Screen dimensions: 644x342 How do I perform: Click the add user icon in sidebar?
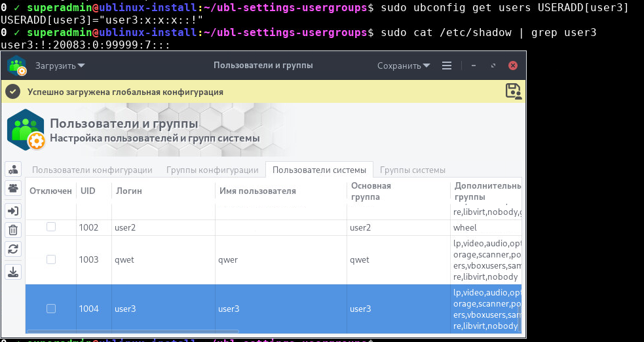(13, 169)
